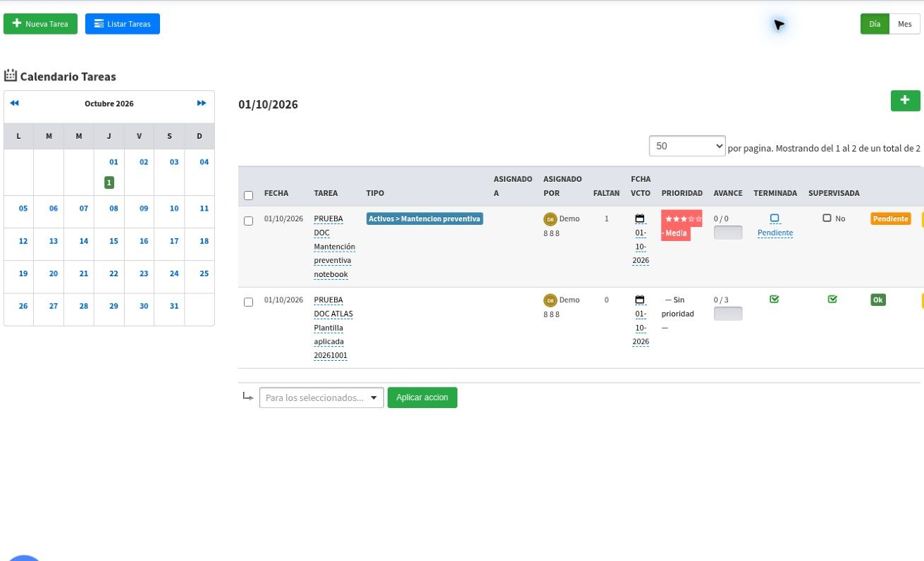
Task: Click the due date 01-10-2026 of notebook task
Action: click(x=641, y=247)
